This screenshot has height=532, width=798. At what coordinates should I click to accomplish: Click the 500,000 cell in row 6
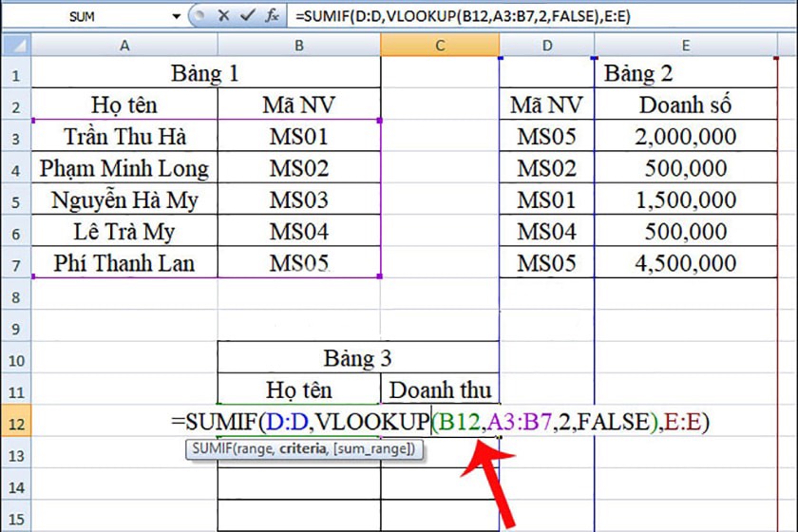686,231
